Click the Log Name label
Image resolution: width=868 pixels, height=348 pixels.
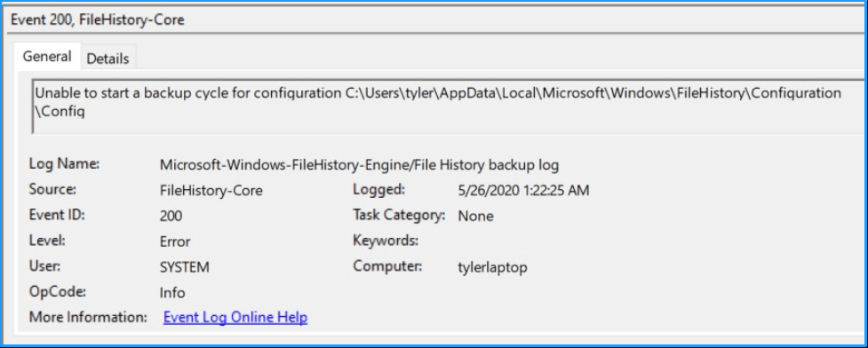point(64,164)
